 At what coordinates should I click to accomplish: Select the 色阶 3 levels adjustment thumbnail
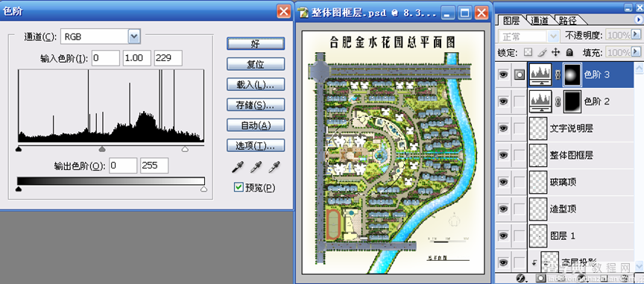point(540,75)
